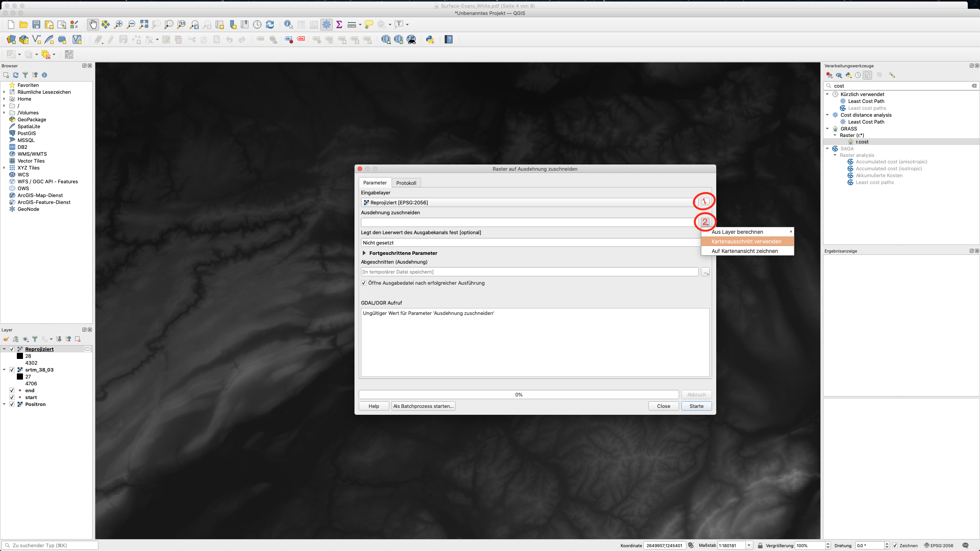Click the 0% progress bar

point(519,395)
